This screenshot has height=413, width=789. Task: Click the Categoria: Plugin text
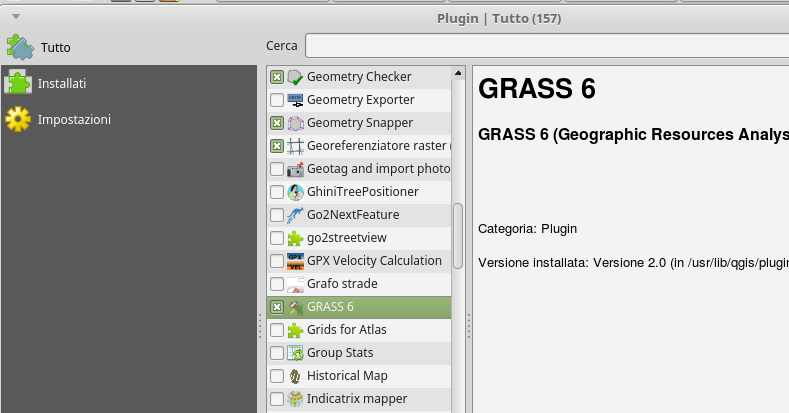pos(527,229)
